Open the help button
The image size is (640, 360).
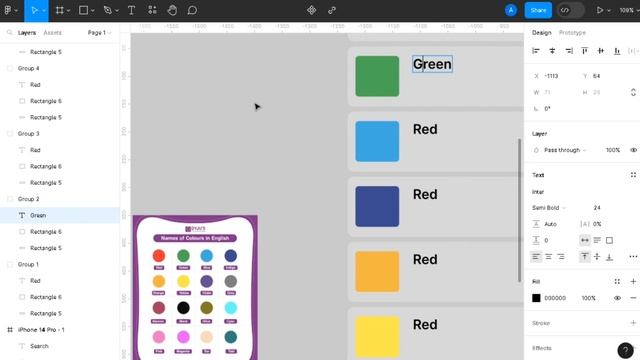pyautogui.click(x=625, y=350)
